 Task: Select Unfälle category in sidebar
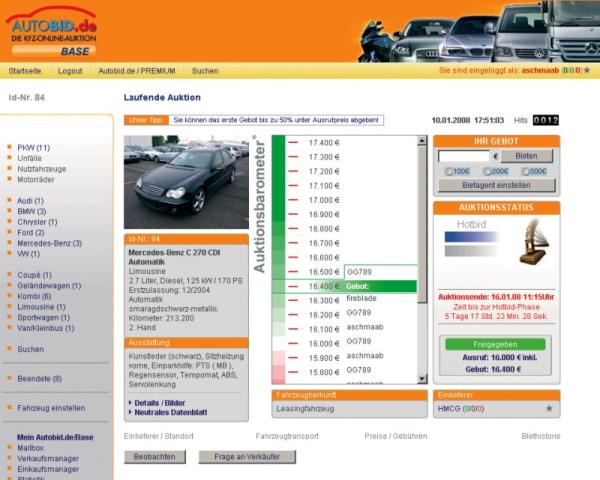click(29, 158)
